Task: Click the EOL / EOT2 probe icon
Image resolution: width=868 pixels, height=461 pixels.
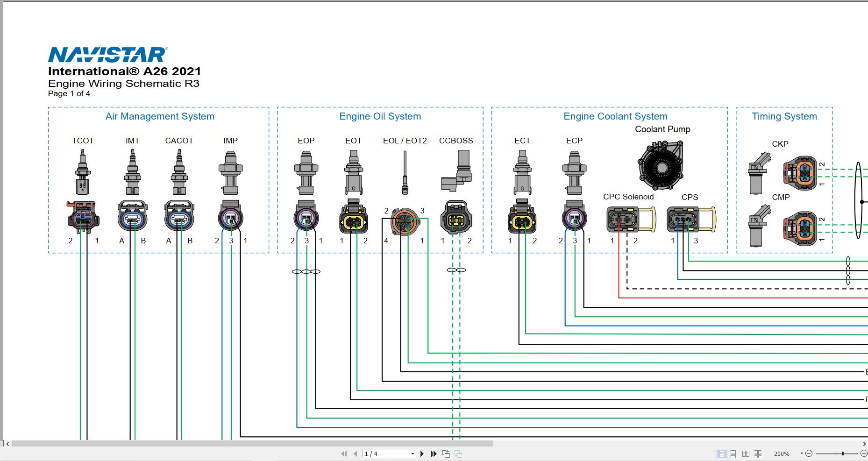Action: [x=405, y=173]
